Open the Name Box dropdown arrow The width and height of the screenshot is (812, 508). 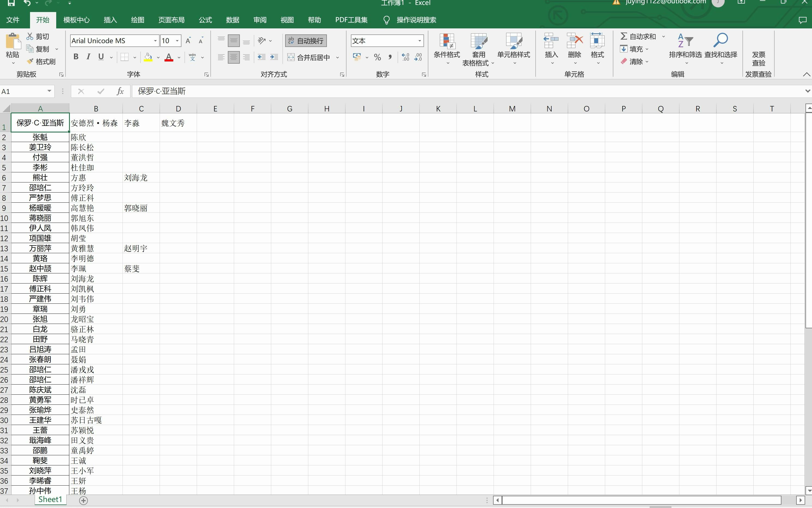49,91
